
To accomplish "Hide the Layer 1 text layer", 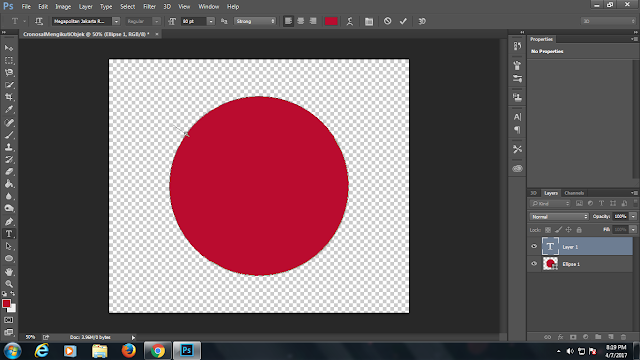I will 534,246.
